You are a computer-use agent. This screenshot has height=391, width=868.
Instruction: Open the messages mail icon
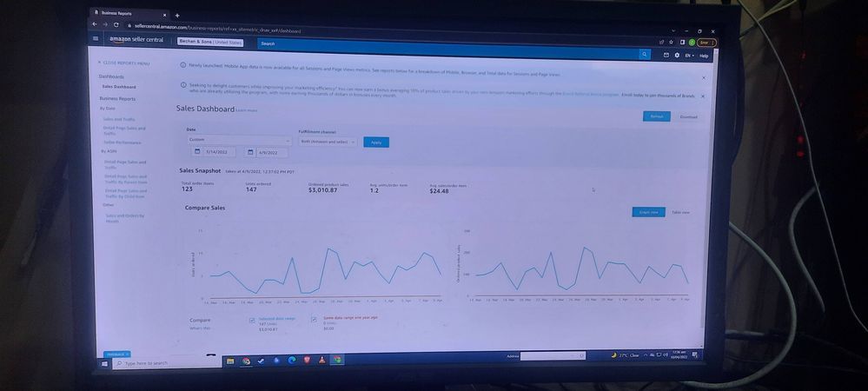tap(666, 56)
